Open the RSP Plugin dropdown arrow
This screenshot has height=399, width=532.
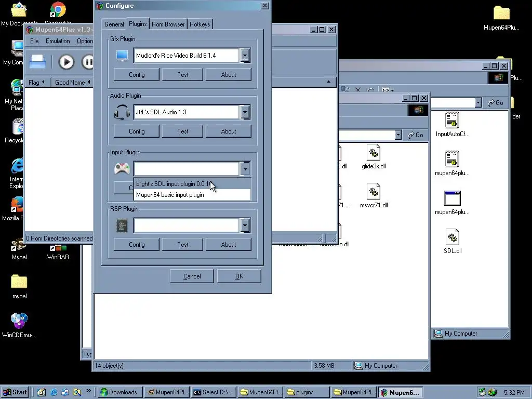(245, 225)
